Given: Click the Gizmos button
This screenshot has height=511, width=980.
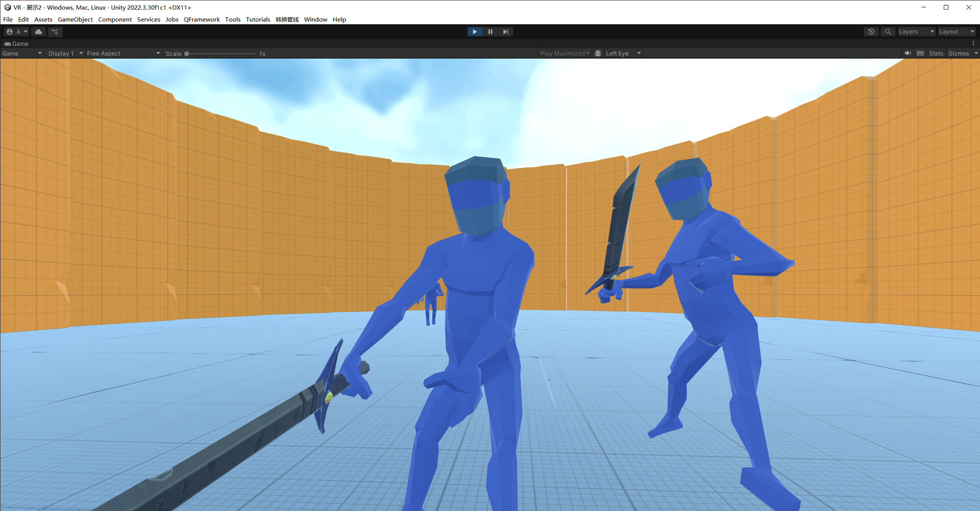Looking at the screenshot, I should click(x=958, y=54).
